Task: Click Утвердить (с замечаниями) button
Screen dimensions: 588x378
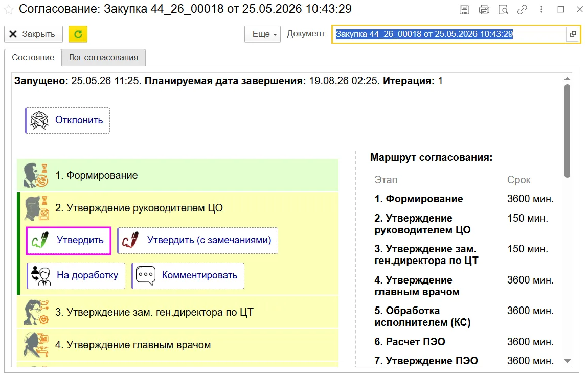Action: coord(198,241)
